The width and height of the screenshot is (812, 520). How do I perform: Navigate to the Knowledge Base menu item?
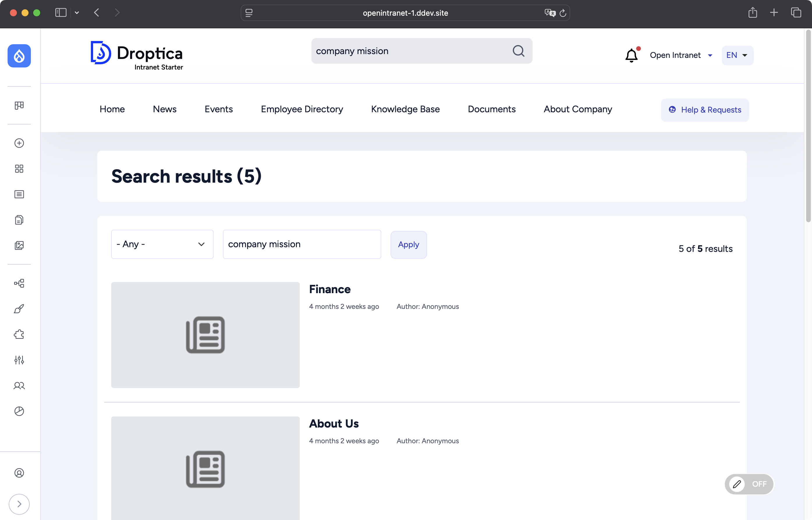tap(405, 109)
